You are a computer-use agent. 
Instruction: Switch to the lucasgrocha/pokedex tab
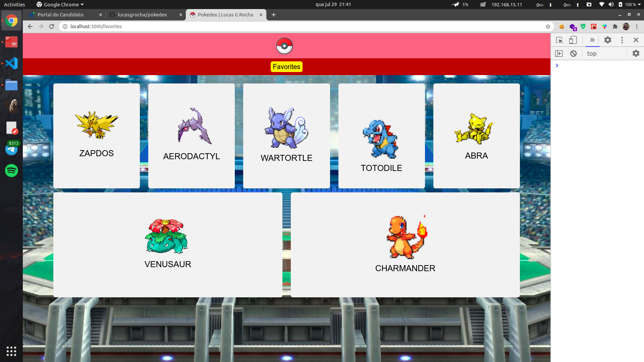pyautogui.click(x=142, y=15)
